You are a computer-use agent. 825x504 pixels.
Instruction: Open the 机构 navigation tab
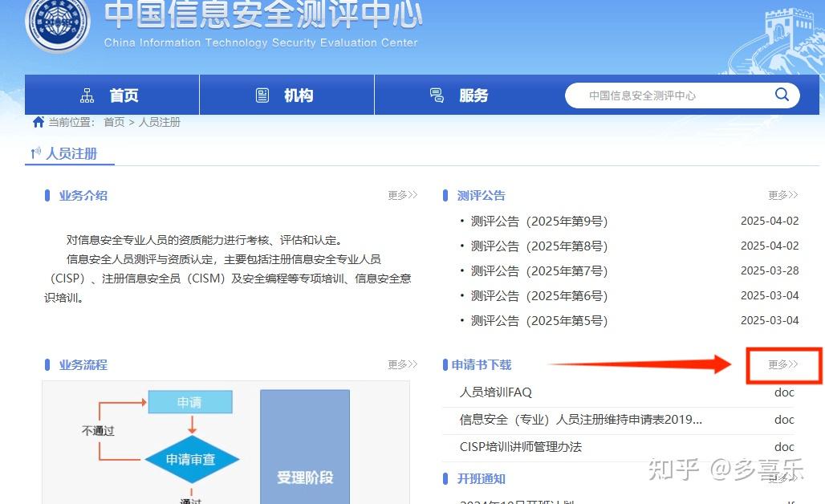click(287, 95)
